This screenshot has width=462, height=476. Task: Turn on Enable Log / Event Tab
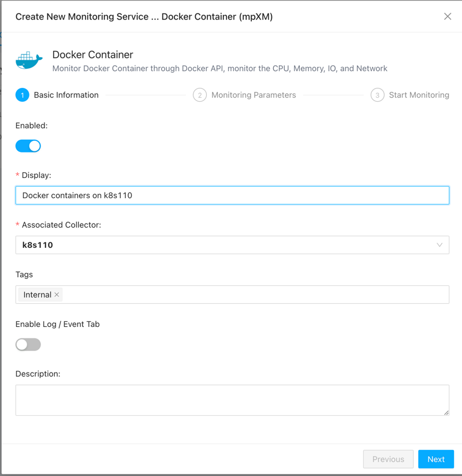pos(28,345)
